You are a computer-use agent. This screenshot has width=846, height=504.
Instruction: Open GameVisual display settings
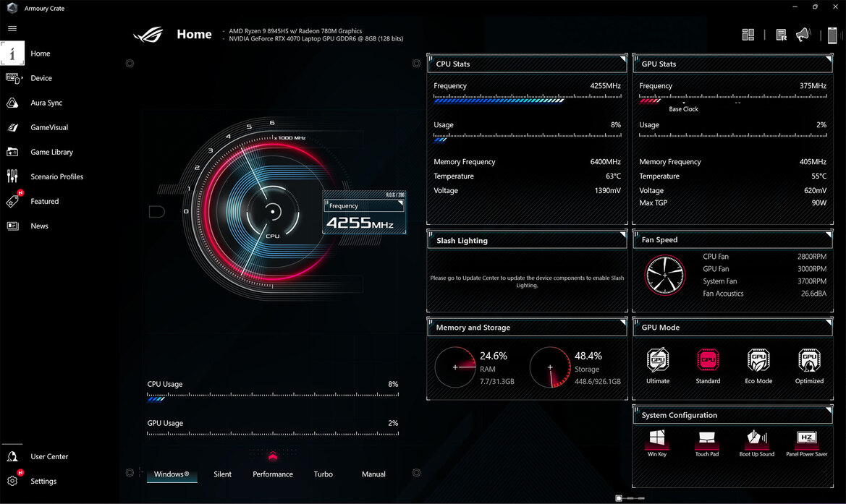(x=49, y=127)
